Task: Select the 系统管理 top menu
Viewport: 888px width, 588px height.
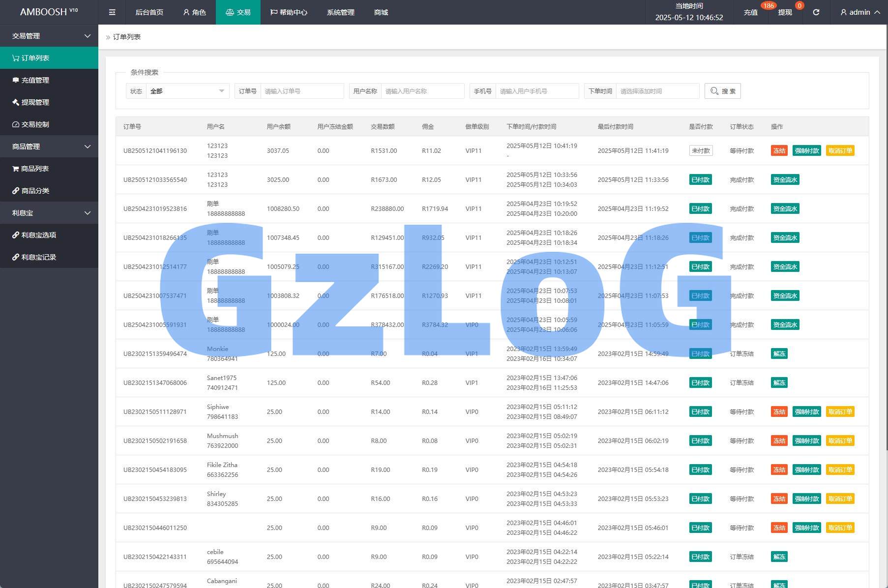Action: [340, 12]
